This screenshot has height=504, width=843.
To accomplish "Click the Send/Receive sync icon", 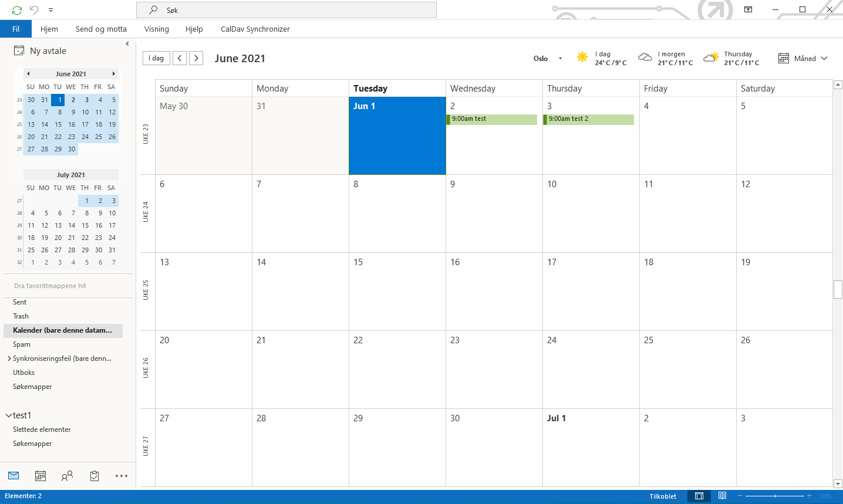I will 16,10.
